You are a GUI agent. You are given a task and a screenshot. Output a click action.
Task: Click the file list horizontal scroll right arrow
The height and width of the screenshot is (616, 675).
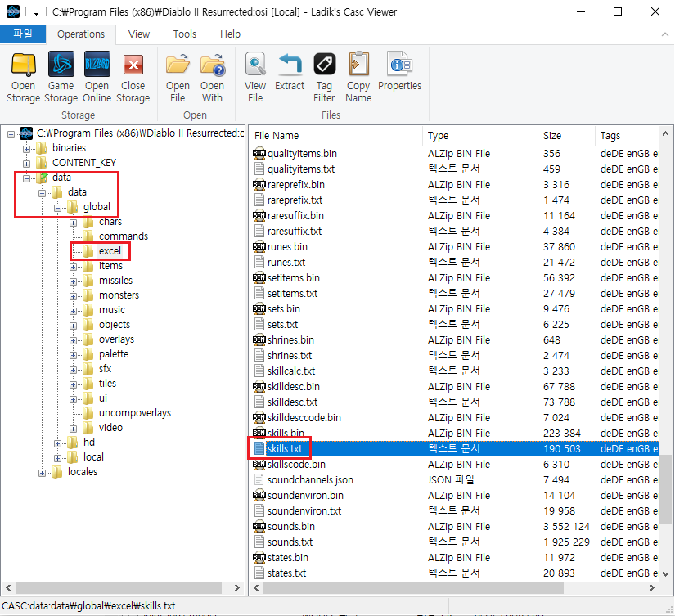tap(652, 587)
